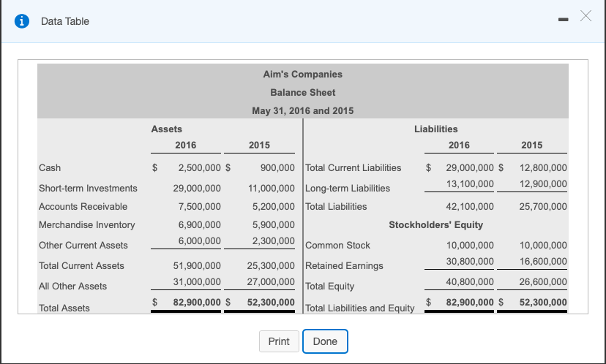Click the Total Current Liabilities label
This screenshot has width=606, height=364.
point(353,168)
